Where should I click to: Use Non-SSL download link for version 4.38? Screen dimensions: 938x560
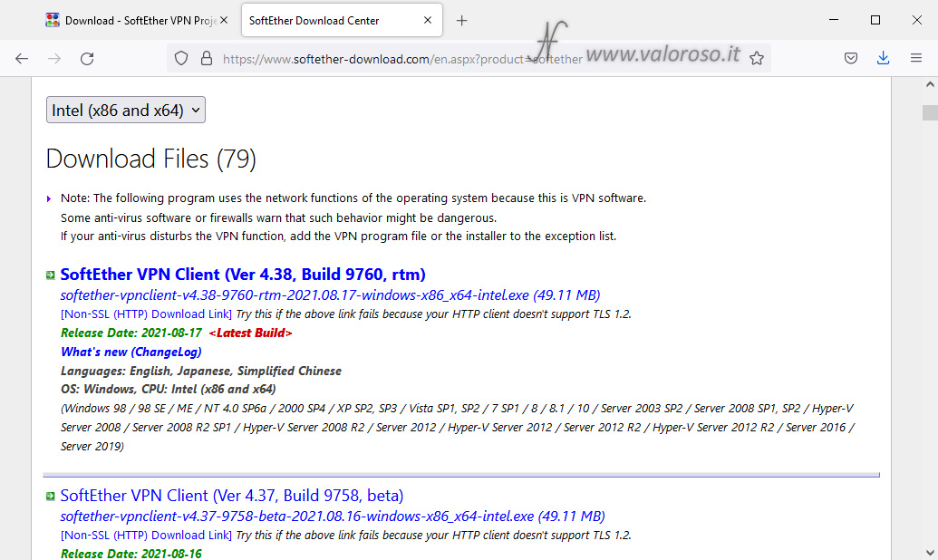[x=146, y=314]
